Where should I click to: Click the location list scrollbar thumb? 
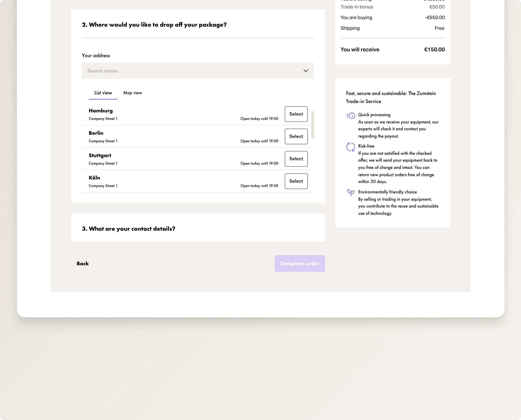point(312,125)
